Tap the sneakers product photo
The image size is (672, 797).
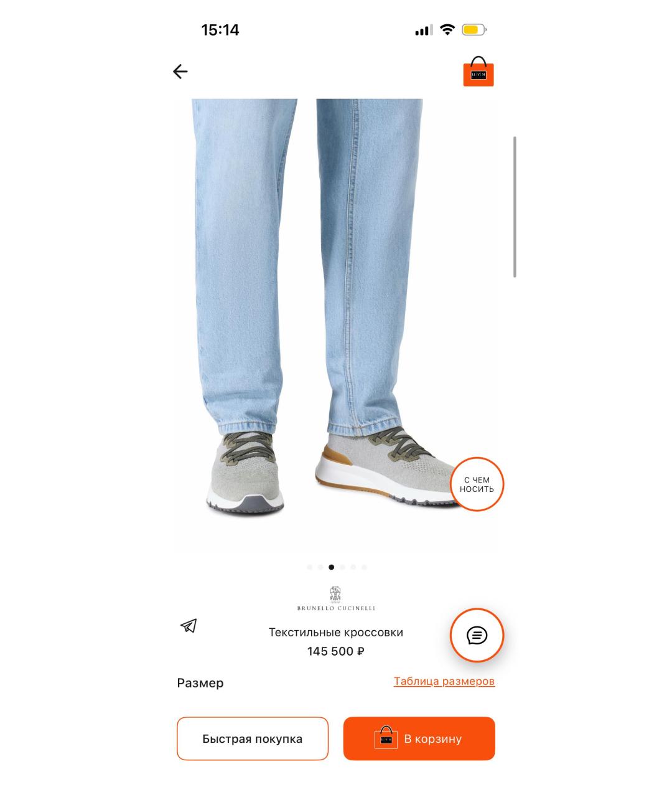(x=336, y=324)
